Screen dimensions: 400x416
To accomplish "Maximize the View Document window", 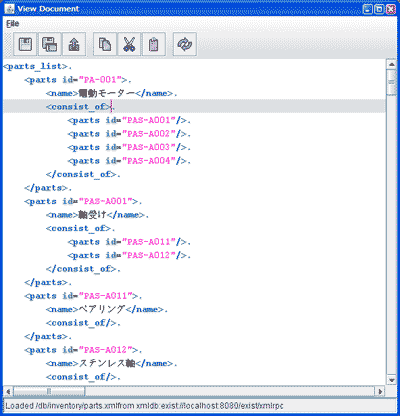I will pyautogui.click(x=379, y=9).
